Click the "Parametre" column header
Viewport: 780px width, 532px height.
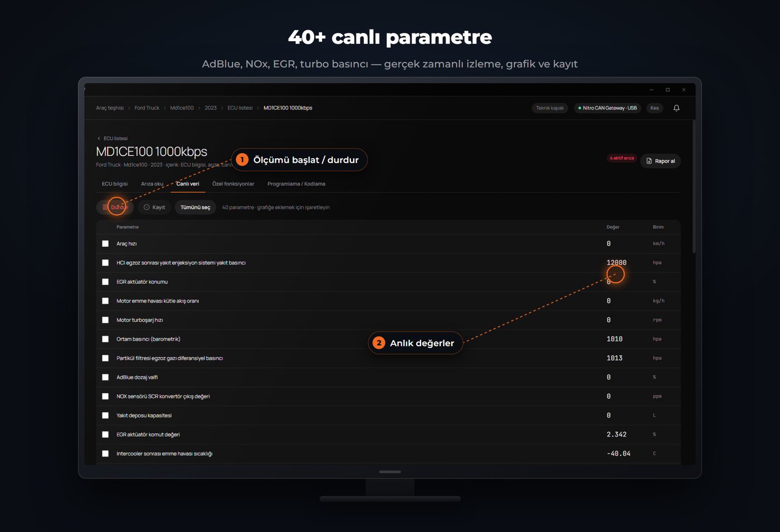tap(128, 227)
